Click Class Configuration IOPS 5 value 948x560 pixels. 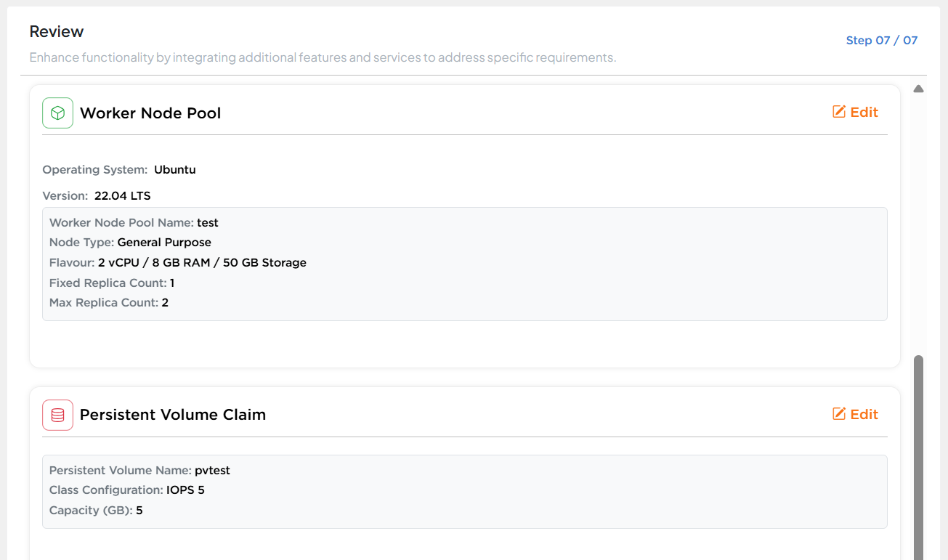click(x=185, y=490)
